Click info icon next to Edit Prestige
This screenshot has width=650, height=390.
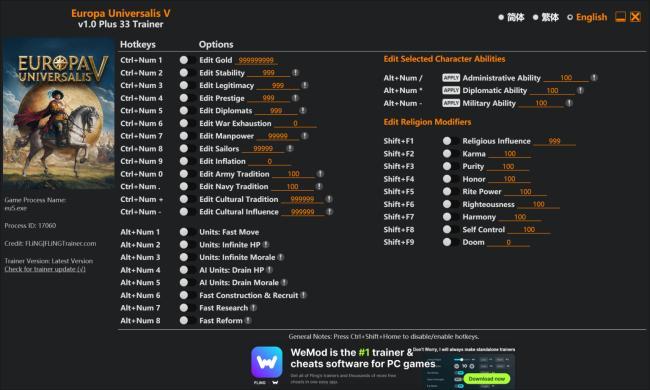click(x=295, y=98)
